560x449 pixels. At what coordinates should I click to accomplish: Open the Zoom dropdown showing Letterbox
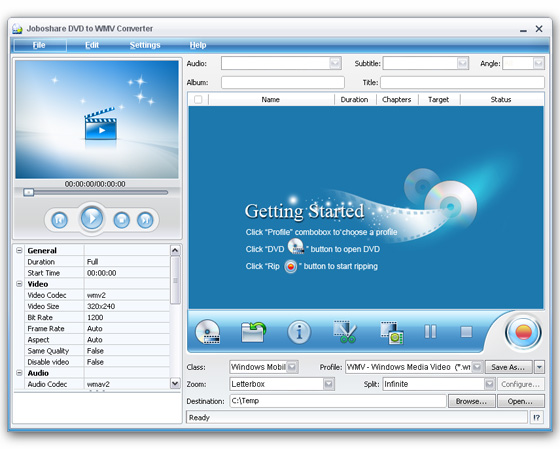click(x=328, y=384)
